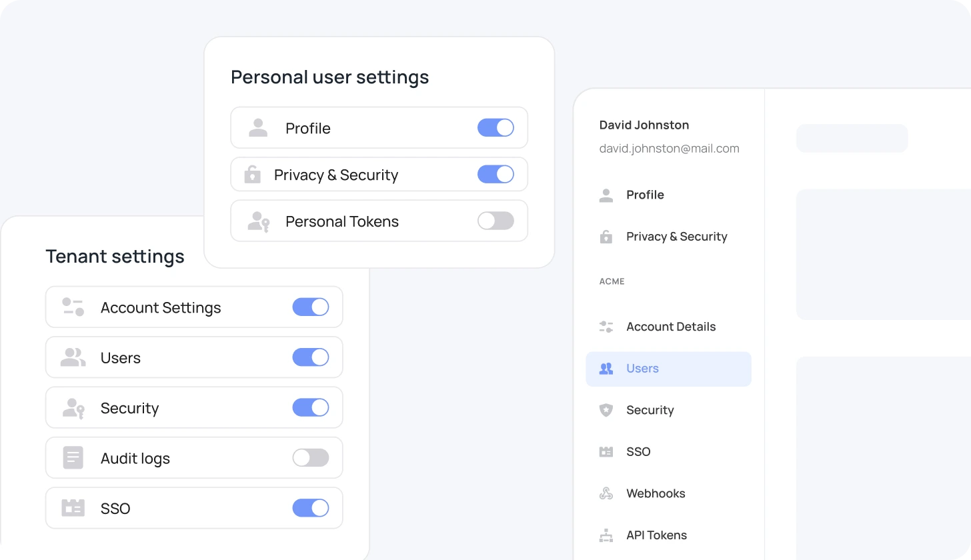This screenshot has height=560, width=971.
Task: Click the tenant Security settings row
Action: (x=194, y=408)
